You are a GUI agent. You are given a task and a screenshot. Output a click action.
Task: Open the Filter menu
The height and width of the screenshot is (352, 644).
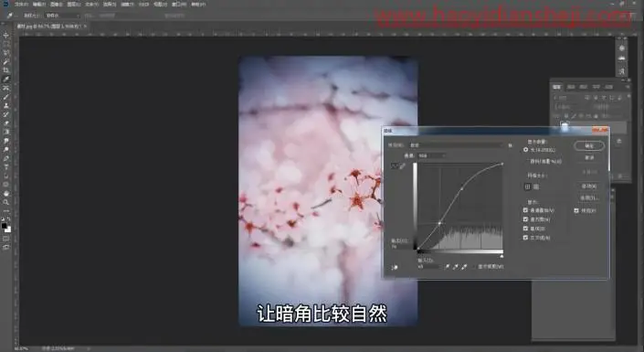coord(128,4)
